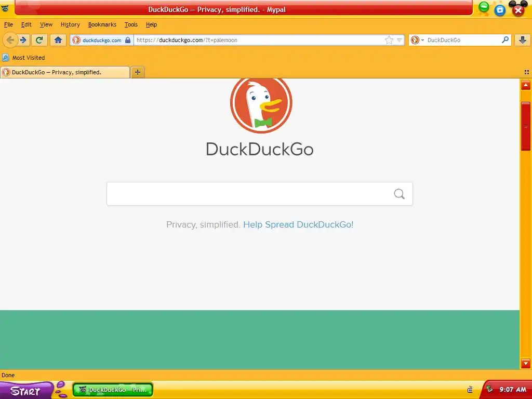This screenshot has height=399, width=532.
Task: Go back with the back arrow button
Action: pyautogui.click(x=10, y=40)
